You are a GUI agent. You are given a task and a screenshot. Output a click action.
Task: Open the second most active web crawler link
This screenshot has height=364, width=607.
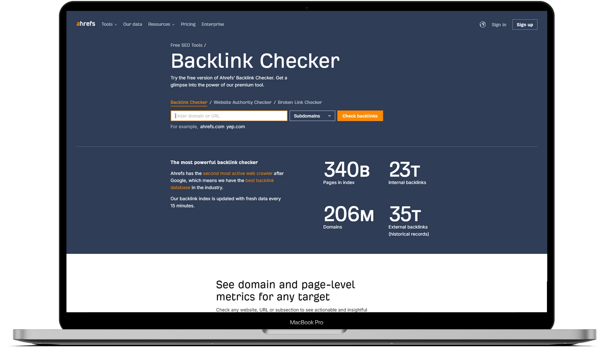(x=238, y=173)
